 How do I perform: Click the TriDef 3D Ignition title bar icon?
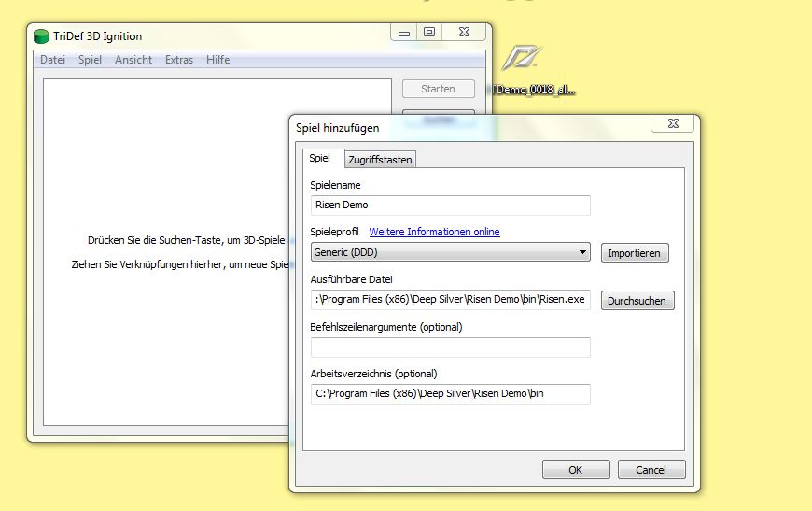pyautogui.click(x=41, y=36)
